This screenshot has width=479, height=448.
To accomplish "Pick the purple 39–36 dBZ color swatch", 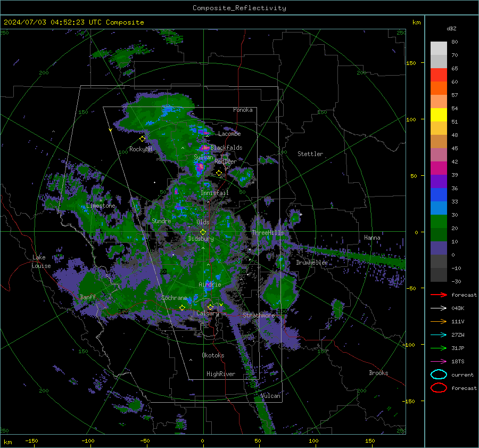I will point(439,182).
